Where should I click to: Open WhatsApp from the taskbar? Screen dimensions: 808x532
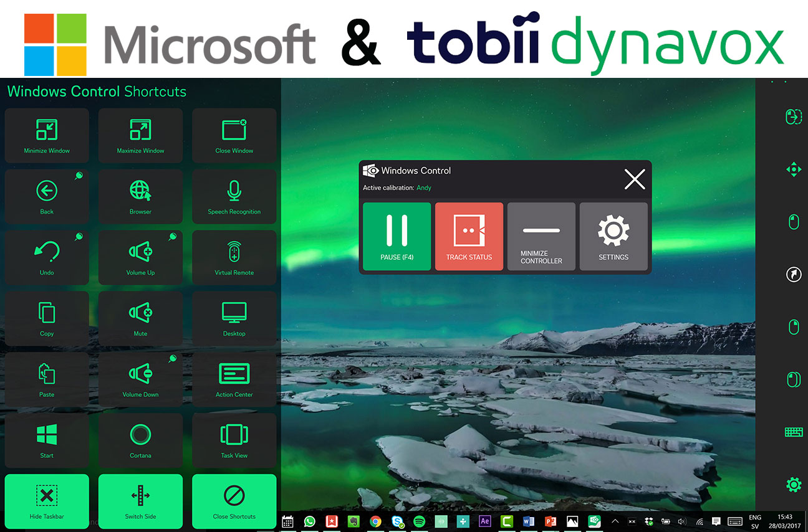click(309, 522)
